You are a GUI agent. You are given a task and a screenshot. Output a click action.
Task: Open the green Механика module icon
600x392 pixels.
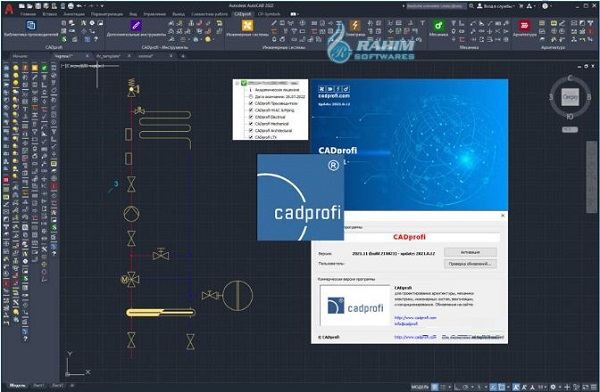pos(439,25)
